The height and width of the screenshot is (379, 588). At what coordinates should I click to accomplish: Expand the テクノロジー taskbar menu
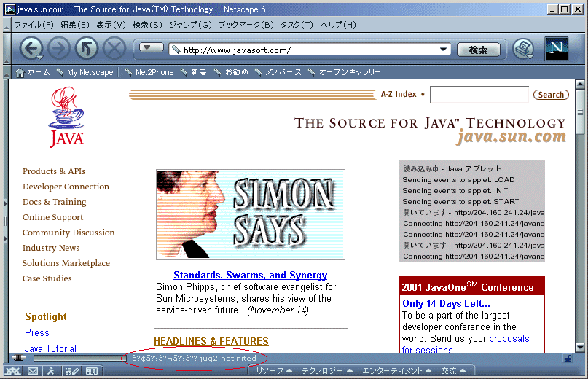click(327, 371)
